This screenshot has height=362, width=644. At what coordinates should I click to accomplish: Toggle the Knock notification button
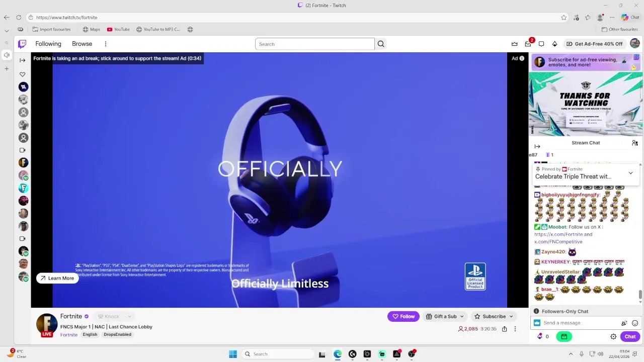point(109,317)
